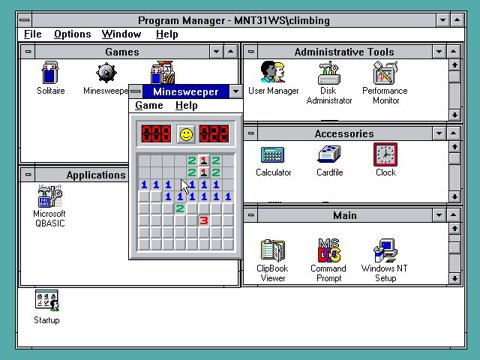Open the Minesweeper window control menu box

tap(136, 92)
